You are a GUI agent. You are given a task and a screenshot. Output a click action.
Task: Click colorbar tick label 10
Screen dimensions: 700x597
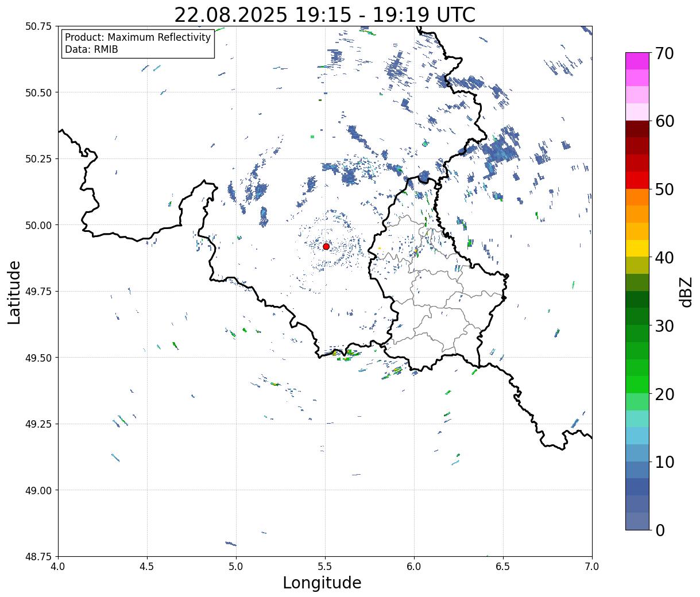(665, 462)
